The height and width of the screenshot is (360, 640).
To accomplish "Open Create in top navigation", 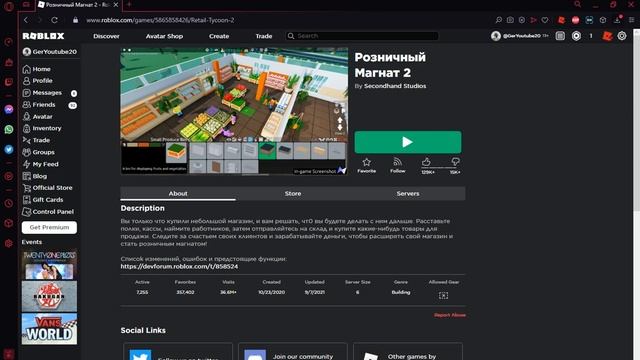I will click(x=219, y=36).
